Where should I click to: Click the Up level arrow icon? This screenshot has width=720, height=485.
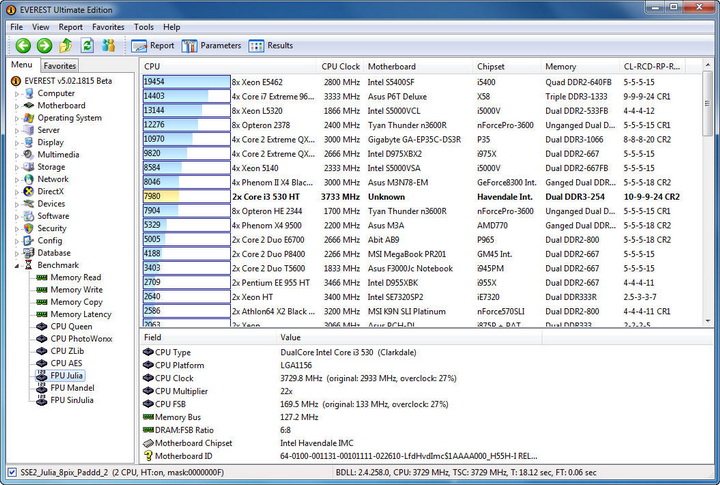[x=66, y=45]
